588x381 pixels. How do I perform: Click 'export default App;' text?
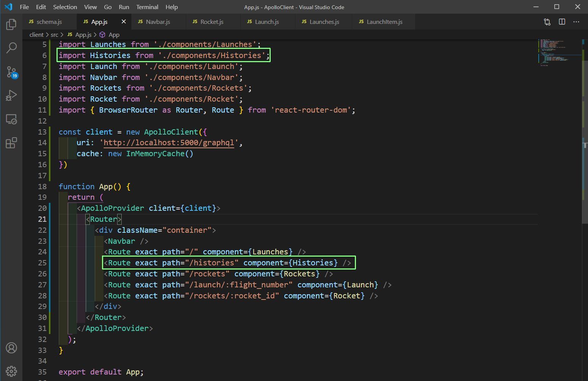coord(101,372)
